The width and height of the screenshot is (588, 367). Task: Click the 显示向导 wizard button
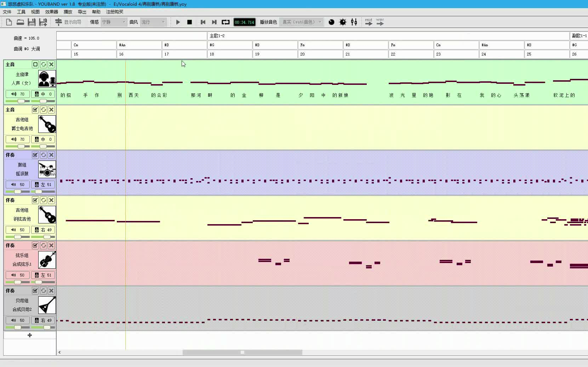68,22
